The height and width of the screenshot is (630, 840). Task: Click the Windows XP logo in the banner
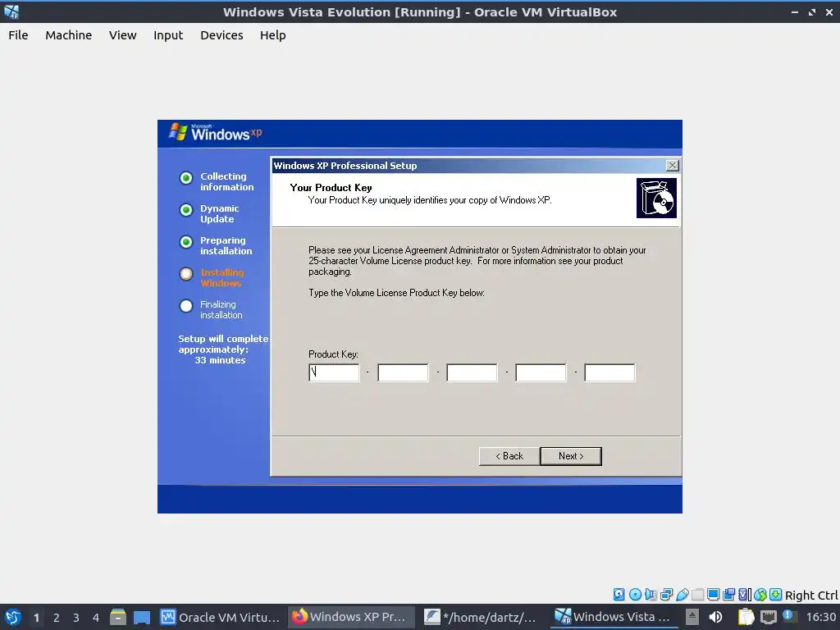(x=216, y=132)
